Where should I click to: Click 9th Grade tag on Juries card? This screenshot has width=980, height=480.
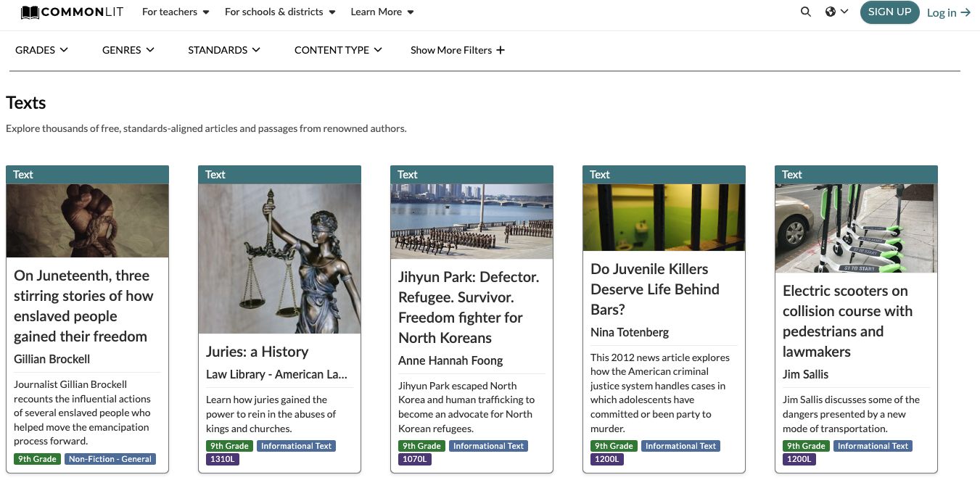(x=230, y=446)
